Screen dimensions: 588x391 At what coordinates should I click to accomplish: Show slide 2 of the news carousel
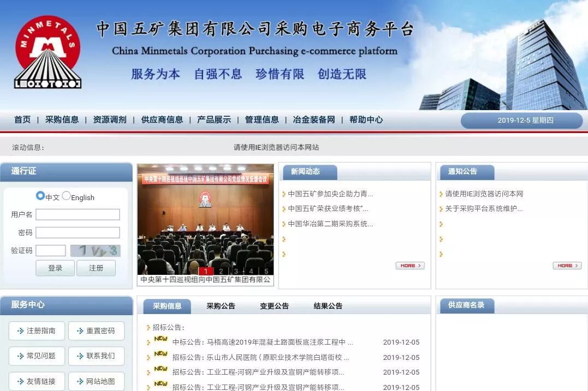click(221, 271)
